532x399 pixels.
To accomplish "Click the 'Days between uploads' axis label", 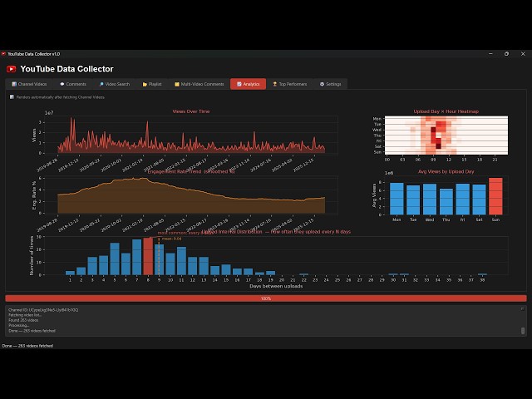I will pyautogui.click(x=276, y=286).
